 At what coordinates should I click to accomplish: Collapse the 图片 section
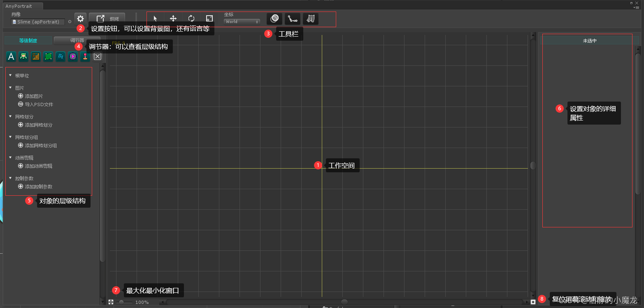click(11, 88)
